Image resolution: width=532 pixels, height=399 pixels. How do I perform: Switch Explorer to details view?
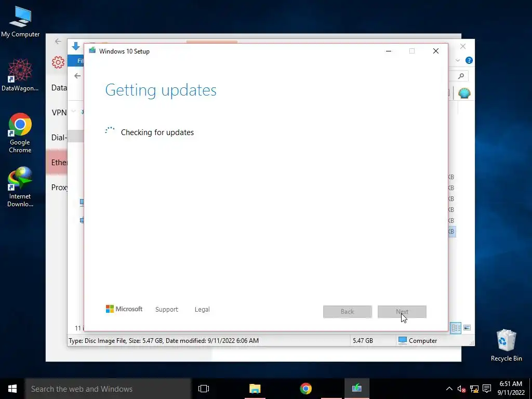[456, 328]
